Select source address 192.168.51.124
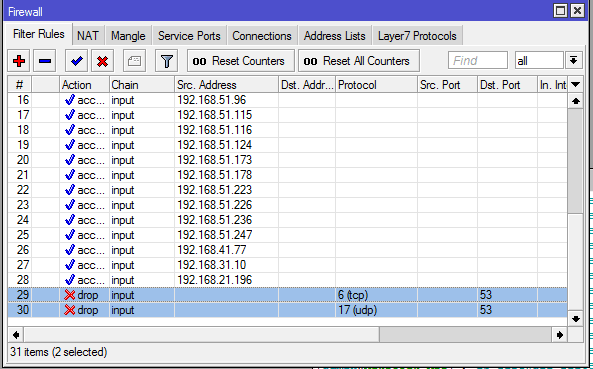The image size is (593, 369). pos(214,145)
